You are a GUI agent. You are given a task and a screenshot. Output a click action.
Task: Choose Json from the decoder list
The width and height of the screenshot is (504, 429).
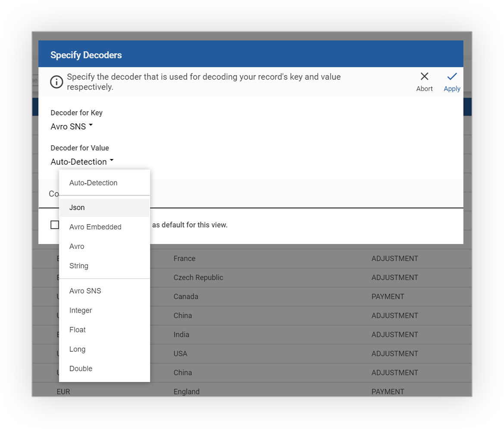point(104,207)
